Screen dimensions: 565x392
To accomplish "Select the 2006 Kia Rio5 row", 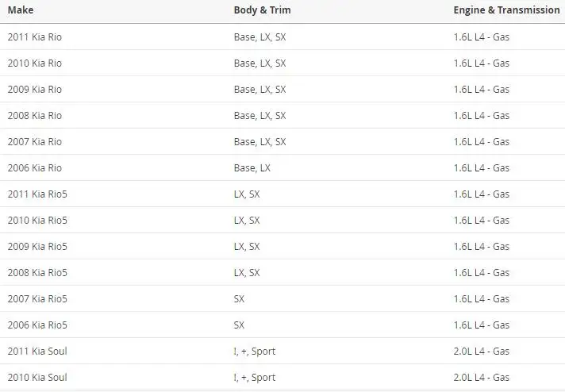I will (282, 325).
